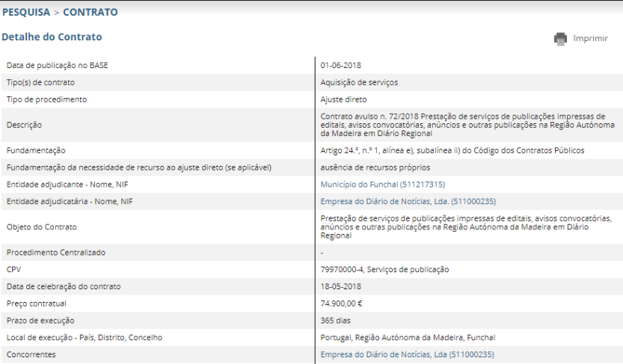The width and height of the screenshot is (623, 364).
Task: Click Procedimento Centralizado label
Action: (56, 253)
